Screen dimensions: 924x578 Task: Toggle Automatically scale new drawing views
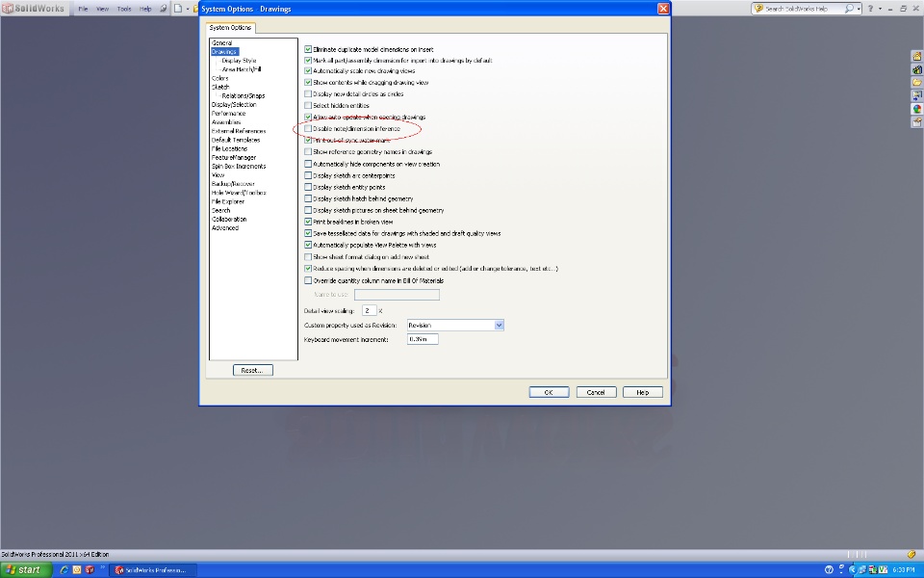pyautogui.click(x=308, y=70)
